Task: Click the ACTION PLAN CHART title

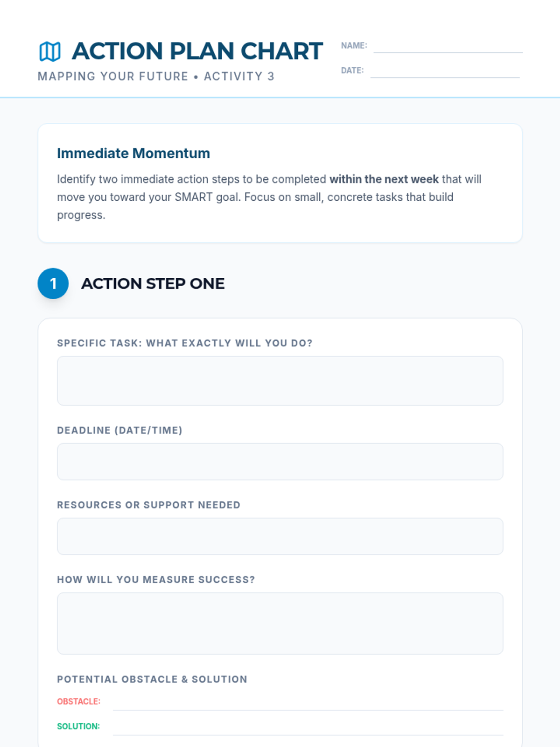Action: [197, 51]
